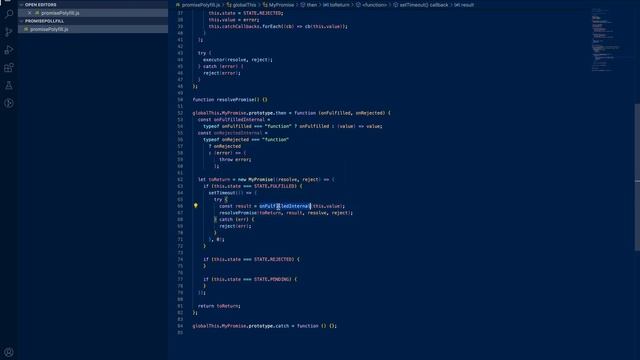Screen dimensions: 640x360
Task: Open promisePolyfill.js under the PROMISEPOLLYFILL folder
Action: tap(93, 29)
